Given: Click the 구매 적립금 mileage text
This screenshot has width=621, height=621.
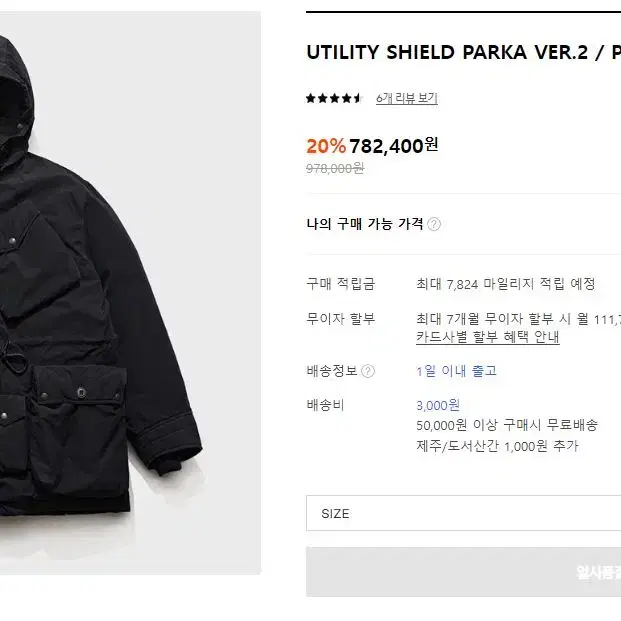Looking at the screenshot, I should [x=505, y=284].
